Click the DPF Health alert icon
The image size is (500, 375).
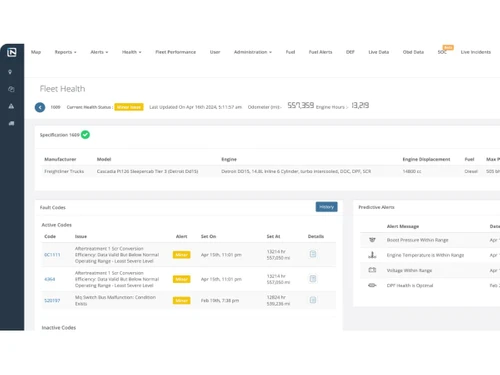[x=372, y=285]
